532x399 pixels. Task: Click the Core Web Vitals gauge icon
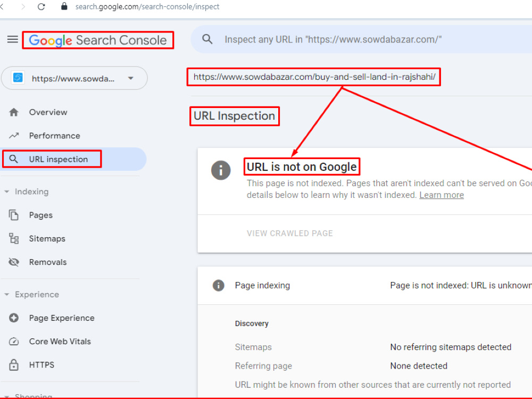(14, 342)
